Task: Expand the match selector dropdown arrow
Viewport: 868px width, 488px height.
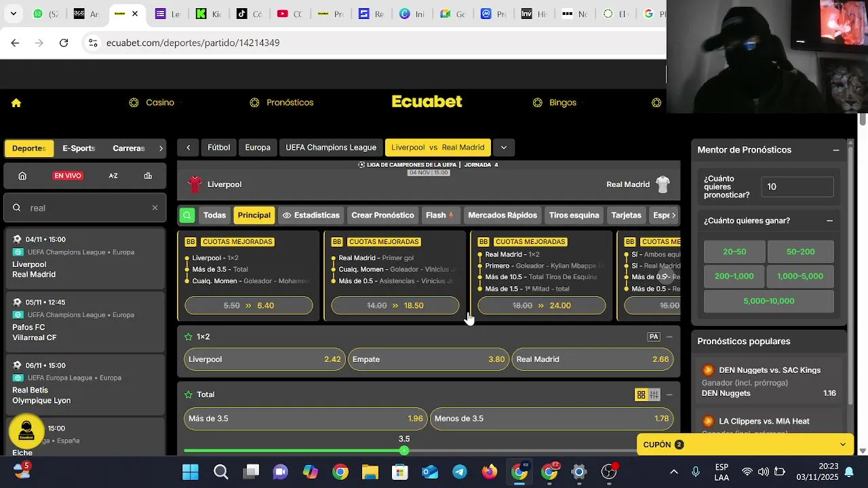Action: click(x=504, y=148)
